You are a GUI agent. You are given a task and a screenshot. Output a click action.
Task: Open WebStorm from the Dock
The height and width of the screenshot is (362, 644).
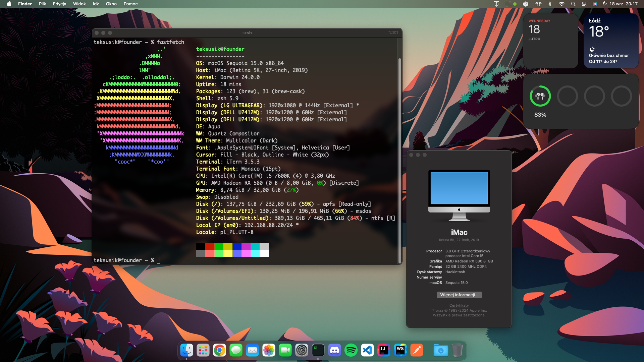(400, 350)
